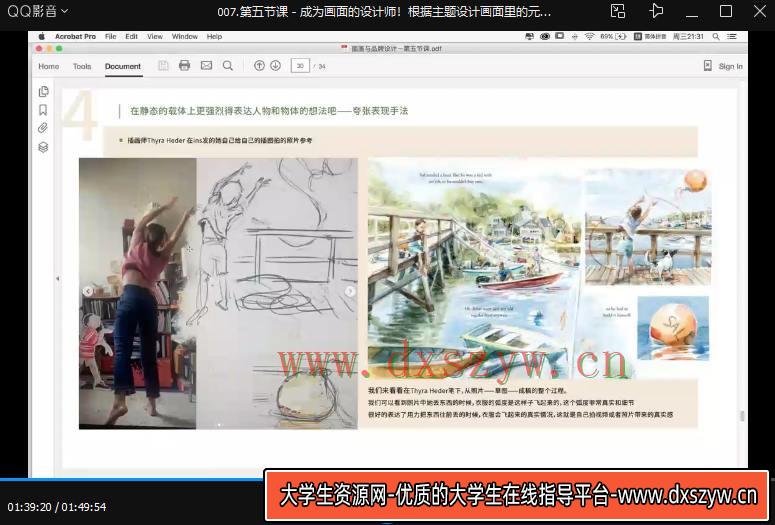The image size is (775, 525).
Task: Click the mini-mode window icon in QQ影音 title bar
Action: [618, 11]
